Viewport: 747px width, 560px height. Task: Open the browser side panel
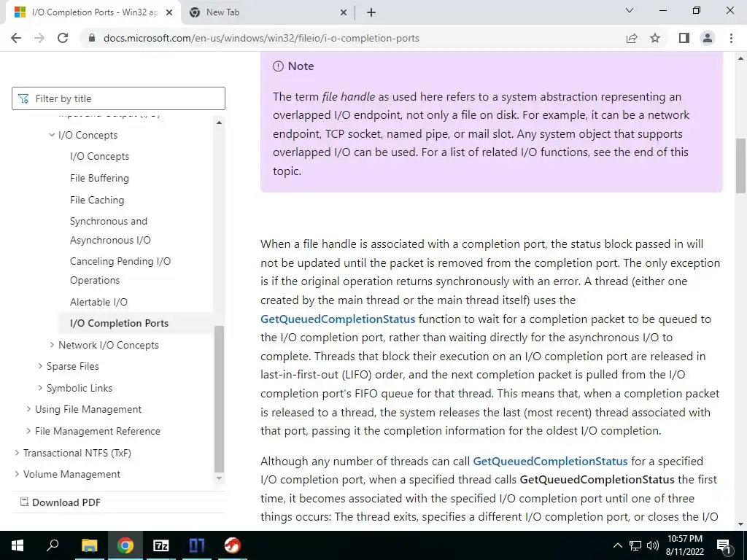coord(684,38)
